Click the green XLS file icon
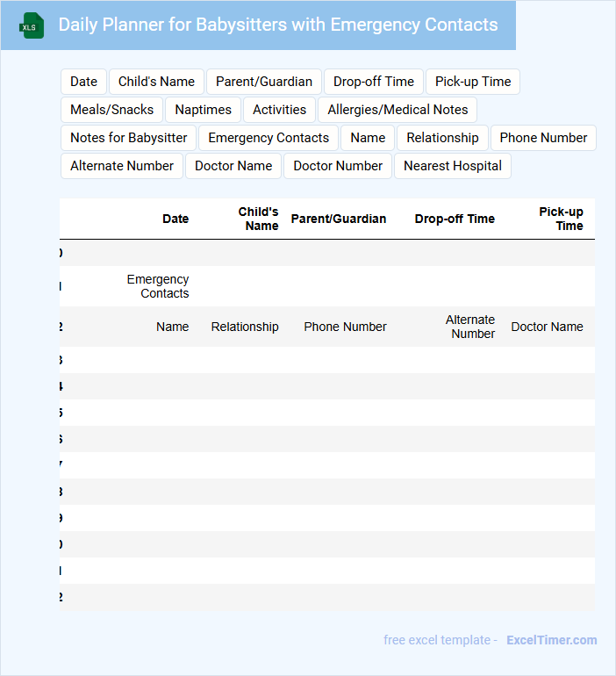Screen dimensions: 616x676 32,25
